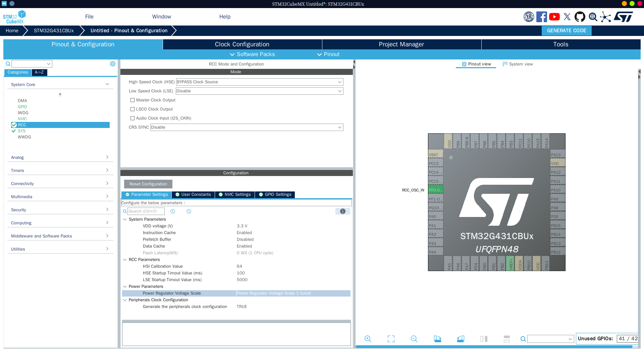
Task: Enable Audio Clock Input (I2S_CKIN) checkbox
Action: [x=132, y=118]
